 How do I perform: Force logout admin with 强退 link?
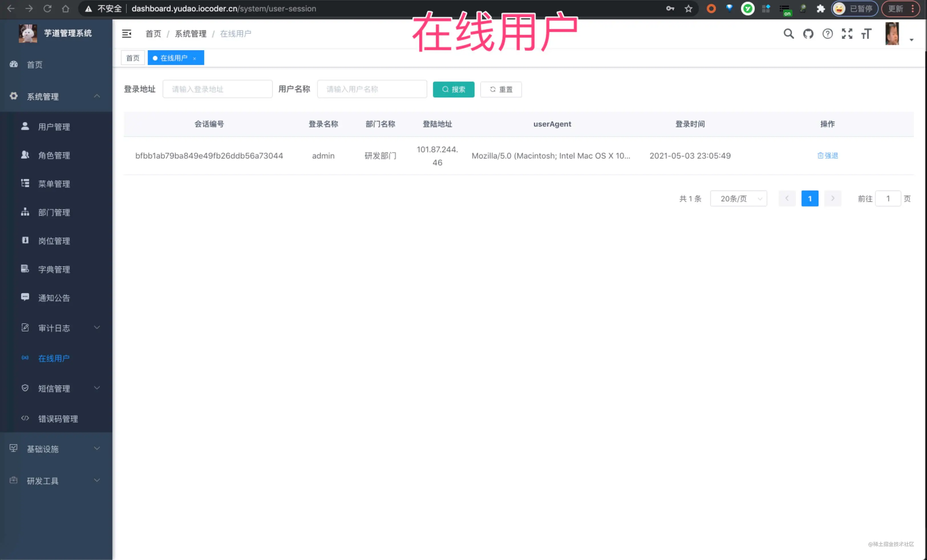pyautogui.click(x=827, y=156)
